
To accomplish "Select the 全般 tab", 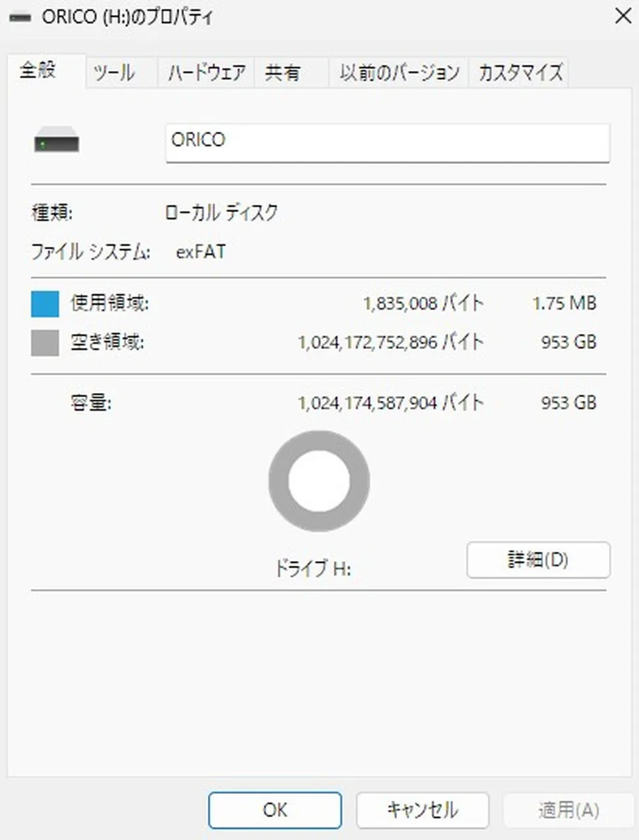I will tap(38, 70).
